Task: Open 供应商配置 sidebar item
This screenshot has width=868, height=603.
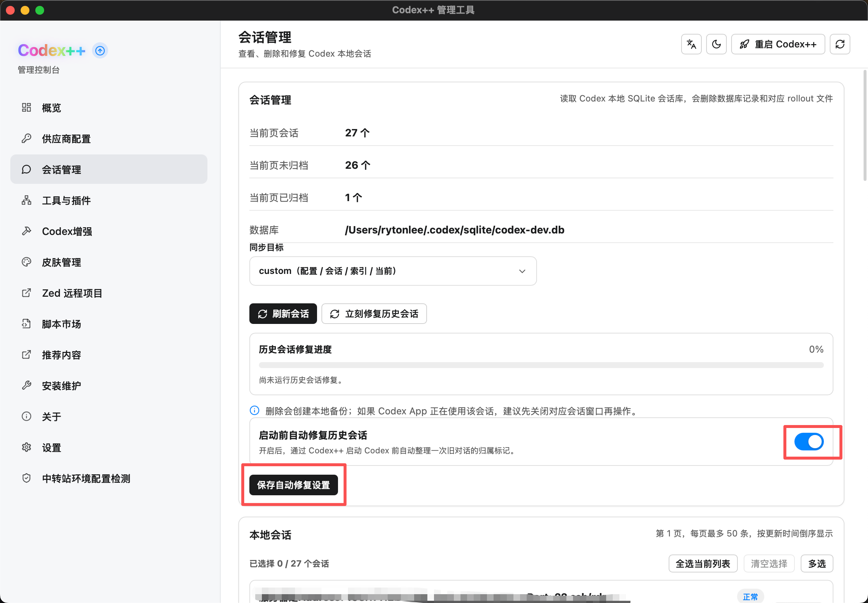Action: [x=109, y=139]
